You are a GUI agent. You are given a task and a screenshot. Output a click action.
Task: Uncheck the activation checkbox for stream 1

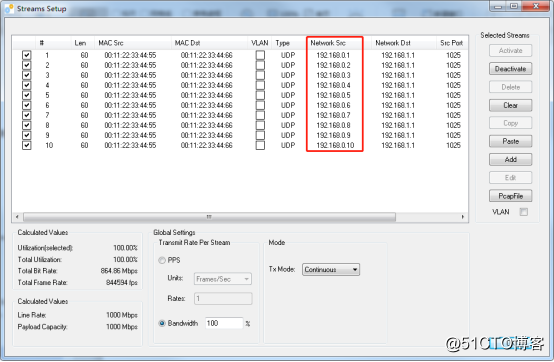click(x=26, y=55)
